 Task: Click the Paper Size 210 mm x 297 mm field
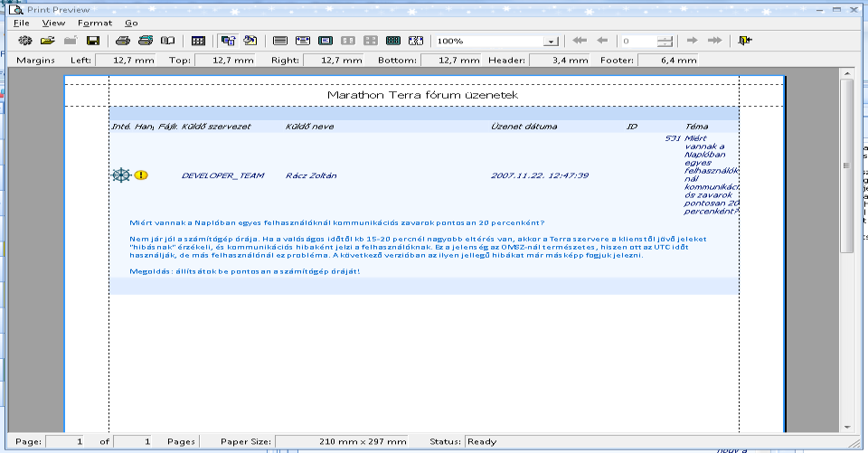click(342, 441)
